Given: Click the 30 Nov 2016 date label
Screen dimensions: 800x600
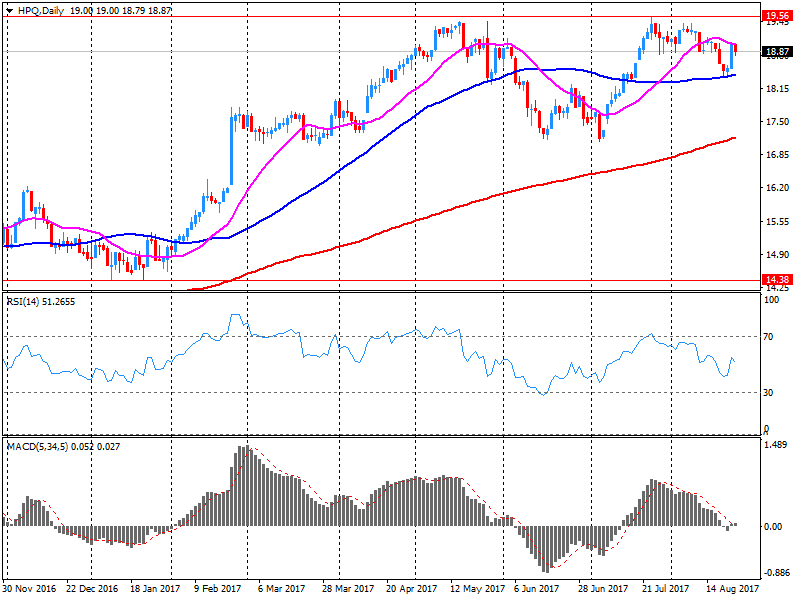Looking at the screenshot, I should coord(30,588).
